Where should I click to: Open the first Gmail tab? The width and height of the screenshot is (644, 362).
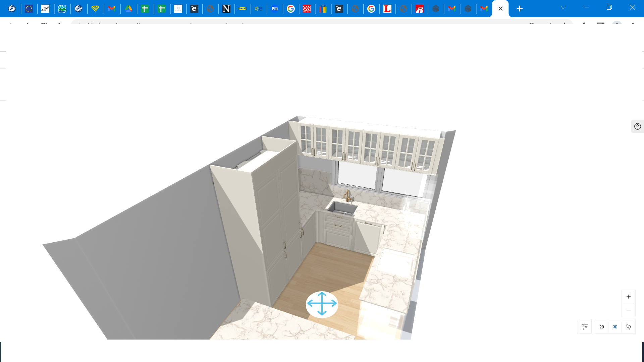coord(112,9)
